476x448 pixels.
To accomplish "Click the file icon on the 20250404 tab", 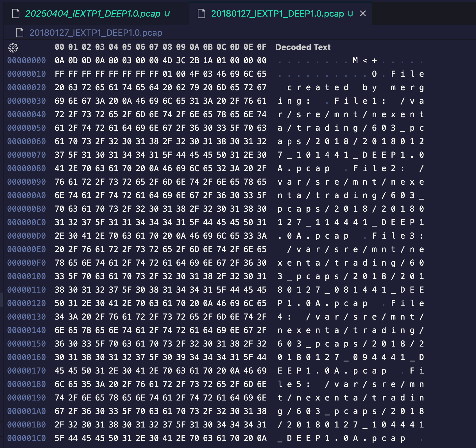I will (x=16, y=13).
